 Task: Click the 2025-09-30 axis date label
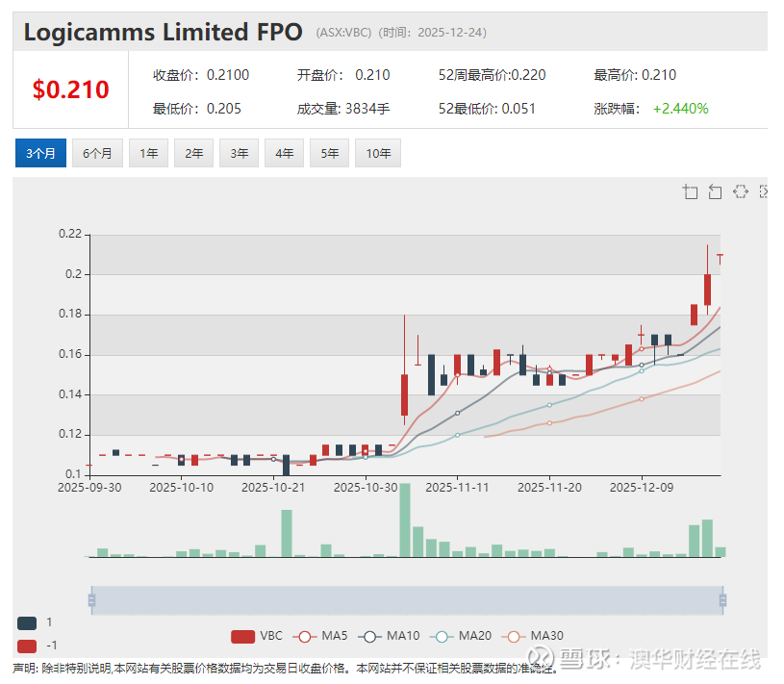[89, 487]
